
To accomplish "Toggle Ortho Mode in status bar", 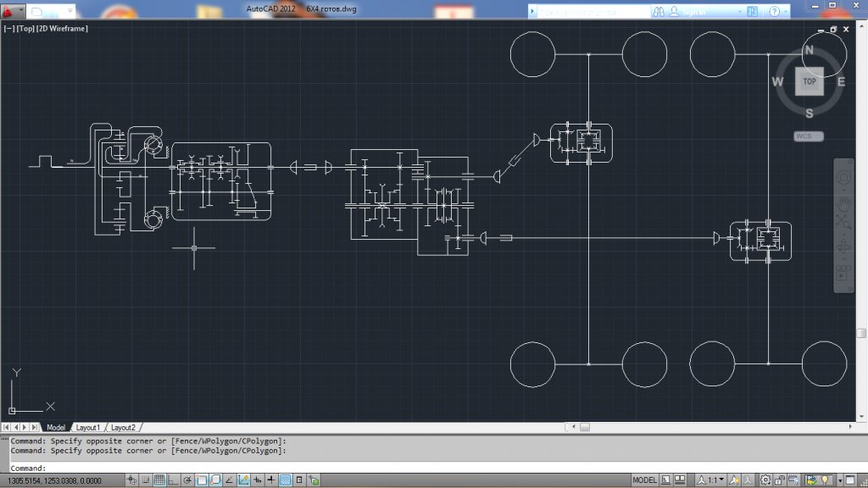I will [x=173, y=480].
